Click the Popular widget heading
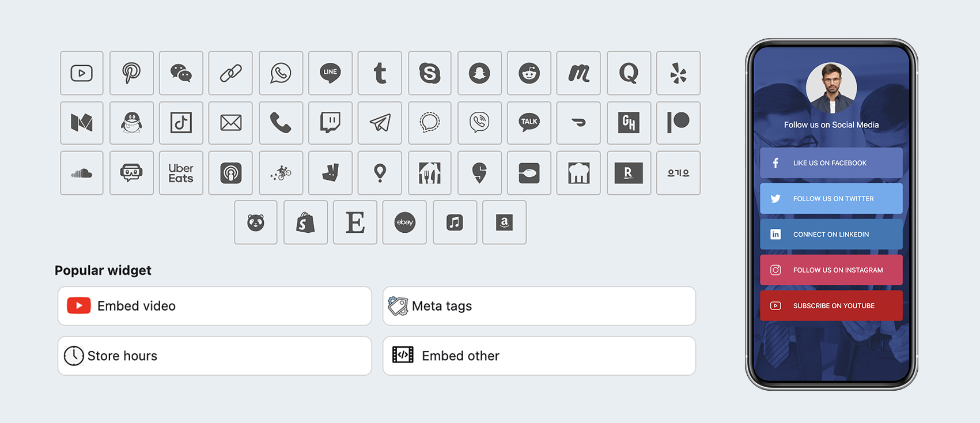The width and height of the screenshot is (980, 423). [103, 270]
